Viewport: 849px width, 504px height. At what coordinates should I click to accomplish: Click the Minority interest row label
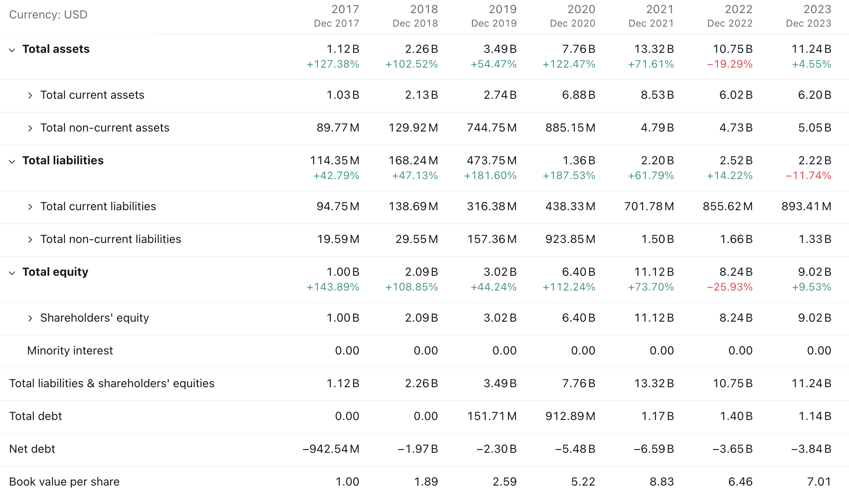click(70, 351)
